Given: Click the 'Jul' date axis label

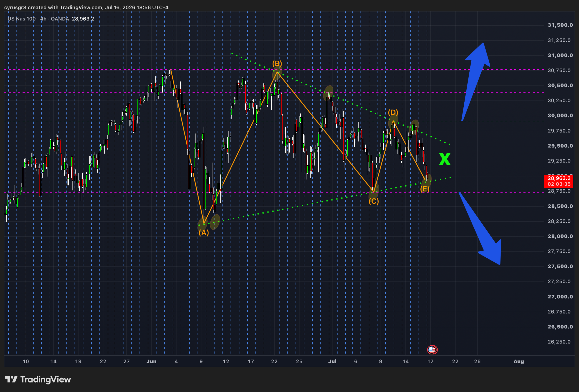Looking at the screenshot, I should click(332, 361).
